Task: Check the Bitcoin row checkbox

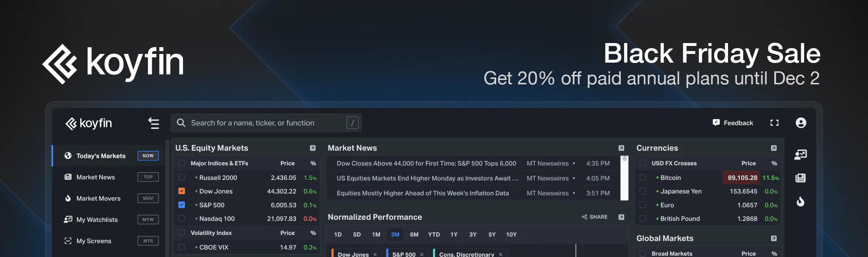Action: [x=643, y=178]
